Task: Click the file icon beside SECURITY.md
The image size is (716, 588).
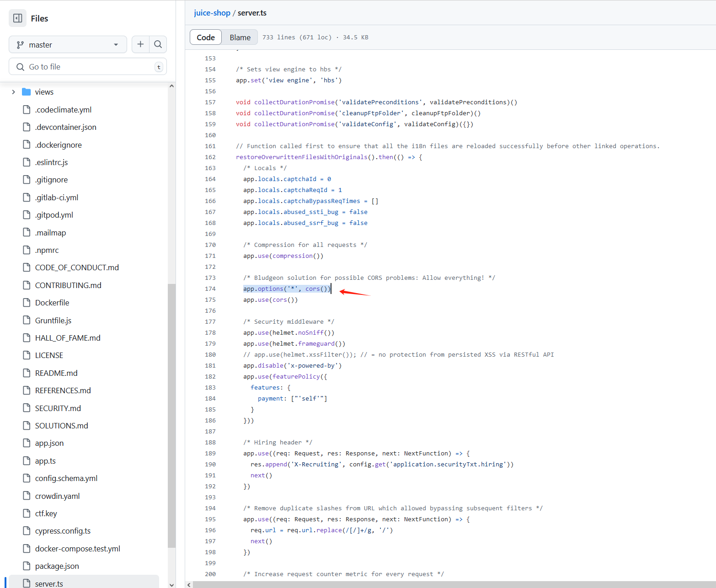Action: point(27,408)
